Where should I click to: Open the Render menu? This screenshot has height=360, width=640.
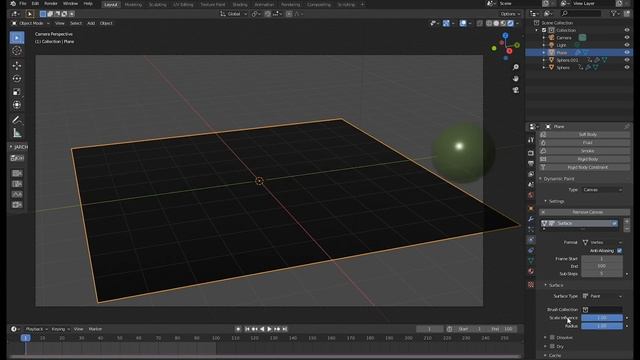[x=51, y=4]
